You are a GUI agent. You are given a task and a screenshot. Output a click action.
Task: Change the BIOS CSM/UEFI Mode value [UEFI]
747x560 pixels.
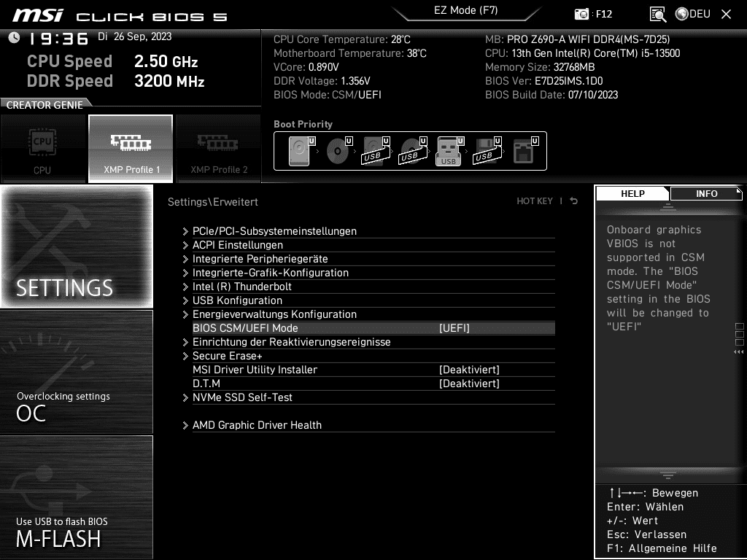(454, 328)
